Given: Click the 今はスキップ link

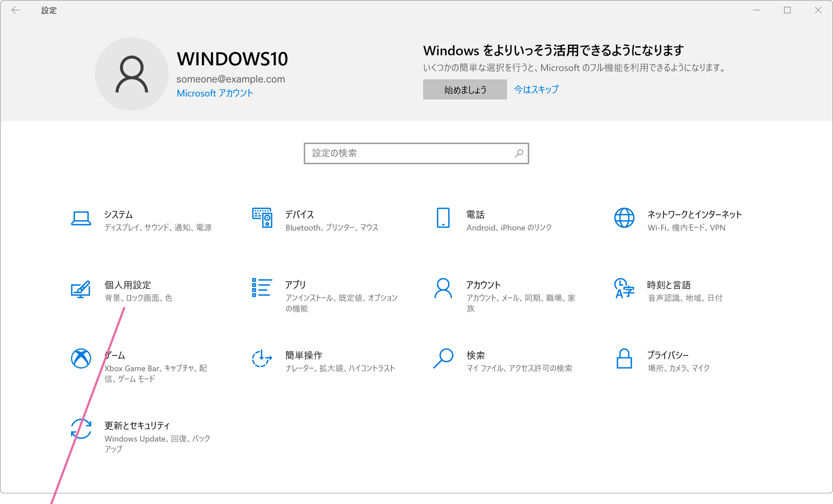Looking at the screenshot, I should (x=536, y=89).
